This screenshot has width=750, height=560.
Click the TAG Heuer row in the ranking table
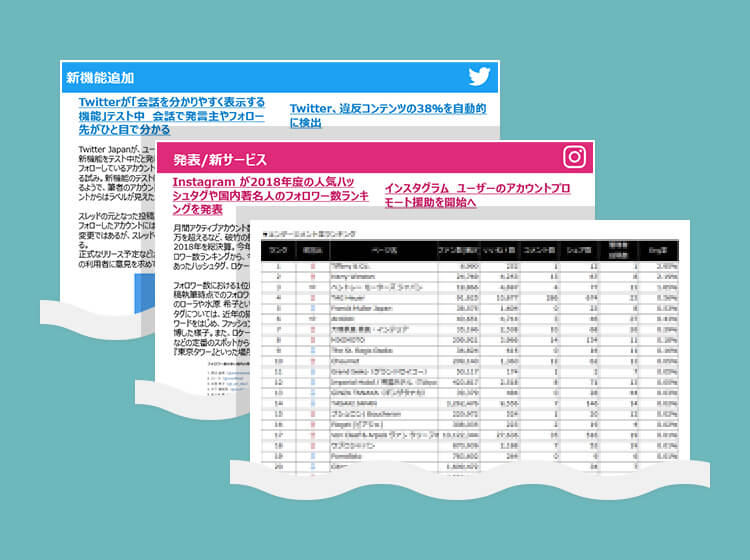tap(470, 298)
